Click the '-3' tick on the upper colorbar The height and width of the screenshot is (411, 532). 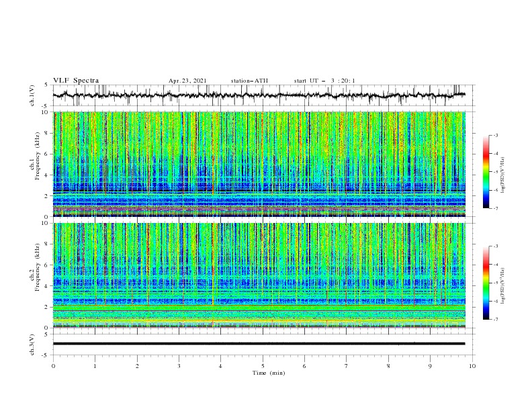tap(495, 135)
